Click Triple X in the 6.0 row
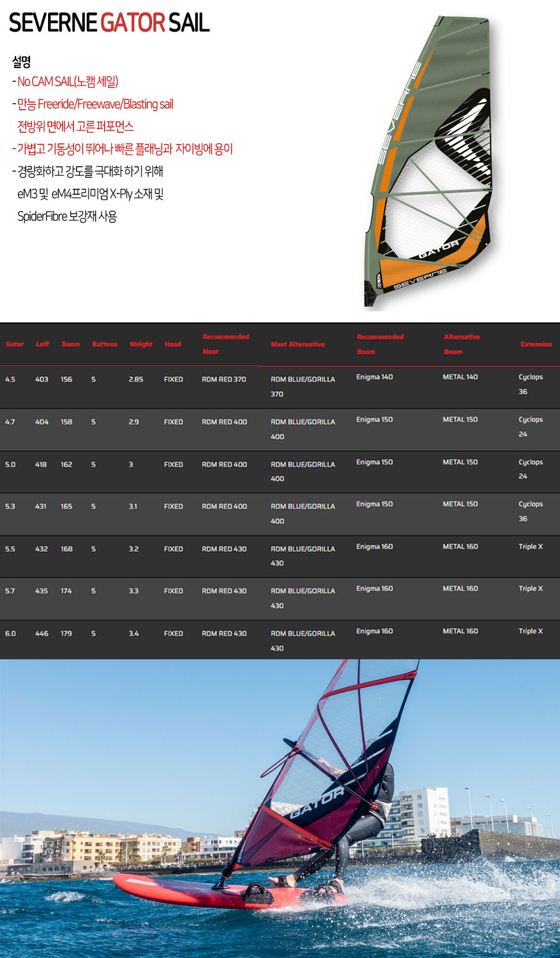Image resolution: width=560 pixels, height=958 pixels. (531, 631)
